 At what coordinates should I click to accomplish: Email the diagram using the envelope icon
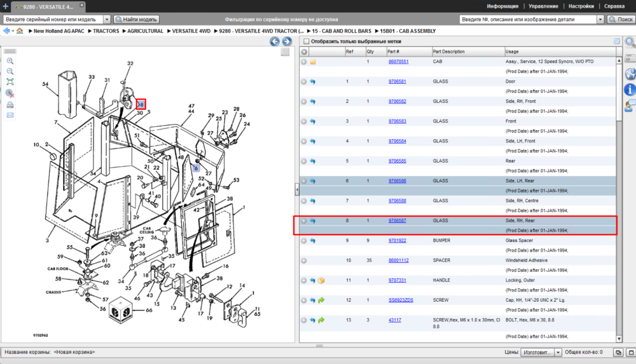pyautogui.click(x=10, y=115)
